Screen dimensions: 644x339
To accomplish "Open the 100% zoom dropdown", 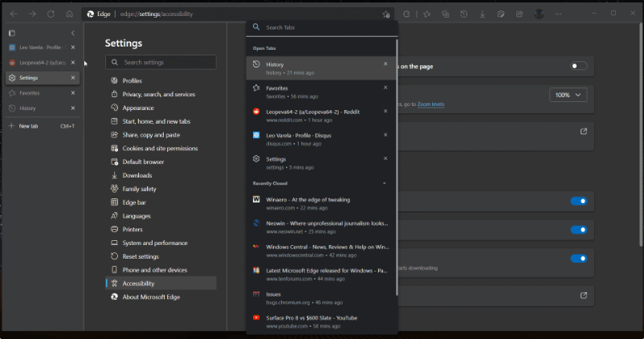I will [x=569, y=95].
